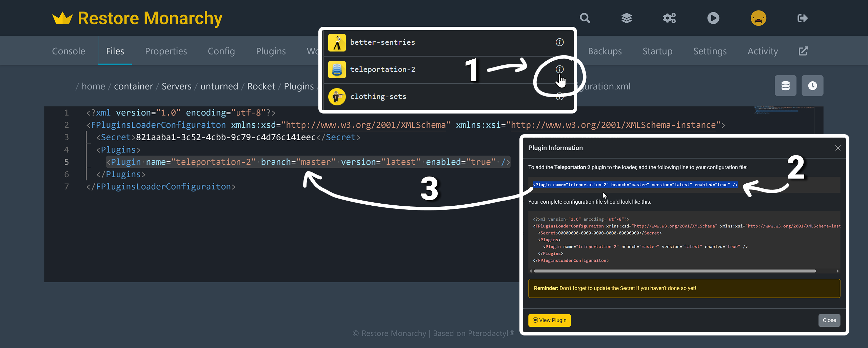Click line number 7 in editor gutter
Screen dimensions: 868x348
[x=66, y=187]
